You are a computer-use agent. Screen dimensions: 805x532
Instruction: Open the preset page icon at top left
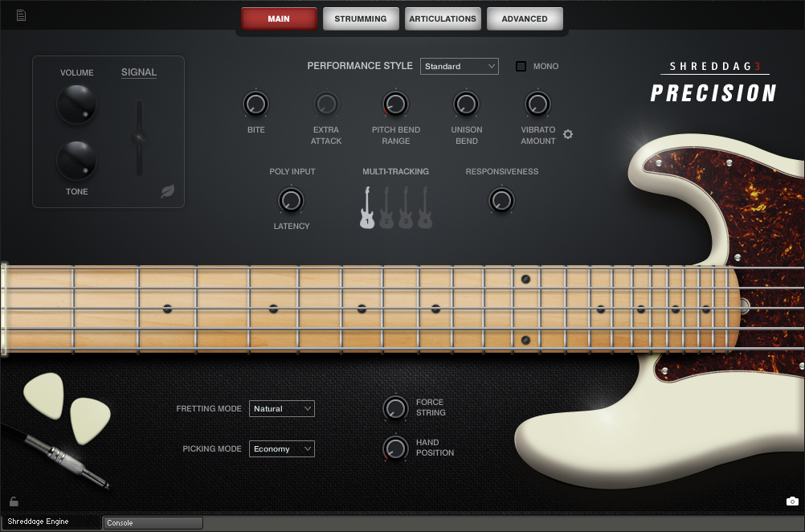(x=21, y=14)
